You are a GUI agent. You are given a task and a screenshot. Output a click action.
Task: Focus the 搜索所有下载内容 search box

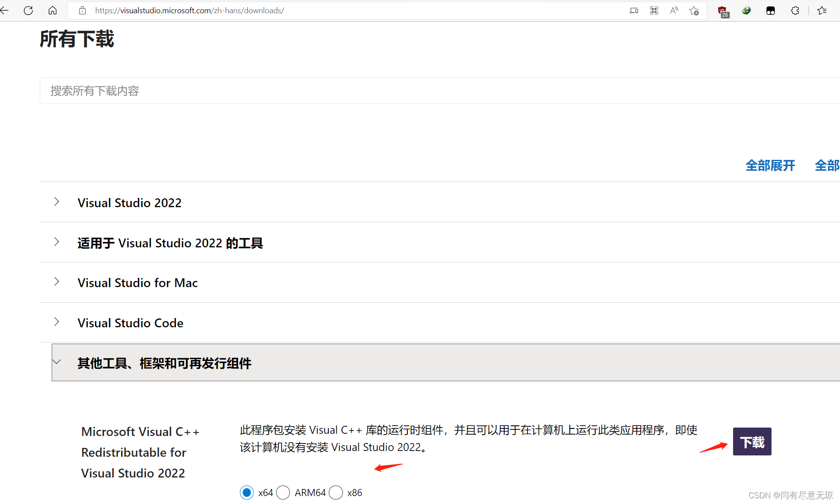pos(440,91)
